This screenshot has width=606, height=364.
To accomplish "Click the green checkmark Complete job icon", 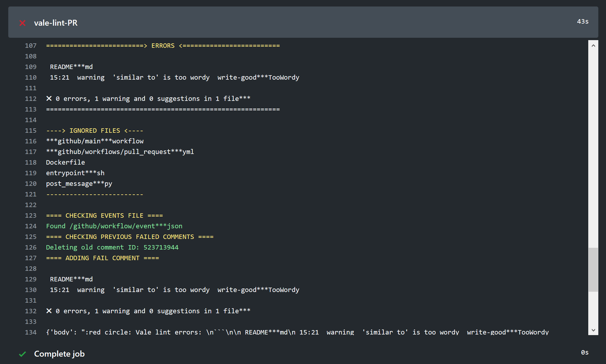I will tap(22, 355).
